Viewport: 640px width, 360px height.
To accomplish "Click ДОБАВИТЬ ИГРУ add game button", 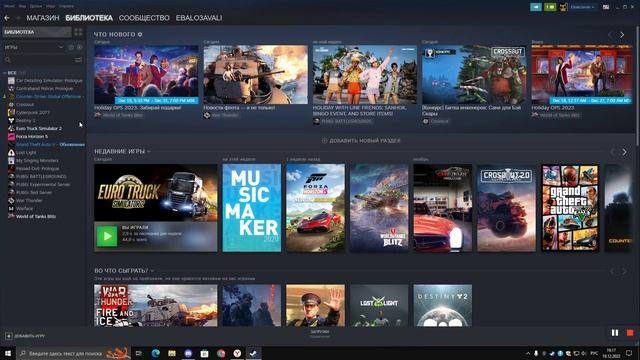I will pos(25,336).
